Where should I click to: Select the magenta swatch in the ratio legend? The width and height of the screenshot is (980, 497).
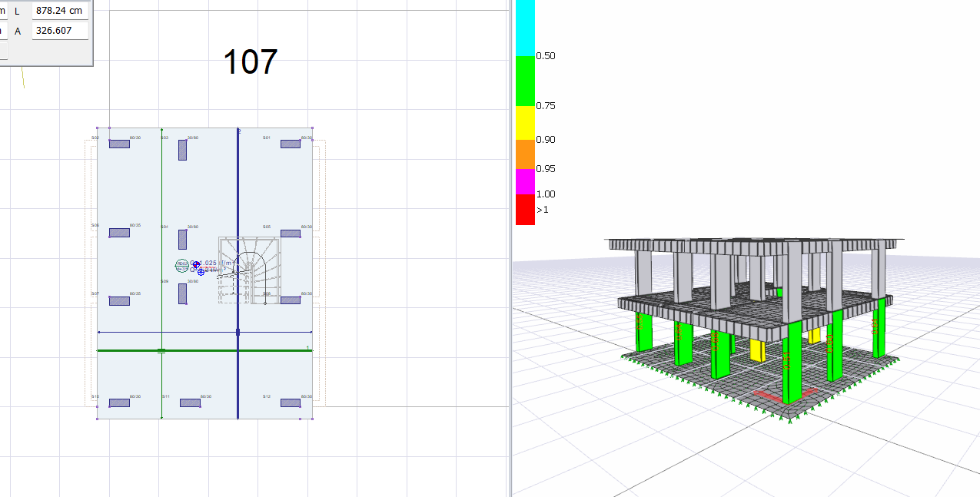click(x=525, y=181)
